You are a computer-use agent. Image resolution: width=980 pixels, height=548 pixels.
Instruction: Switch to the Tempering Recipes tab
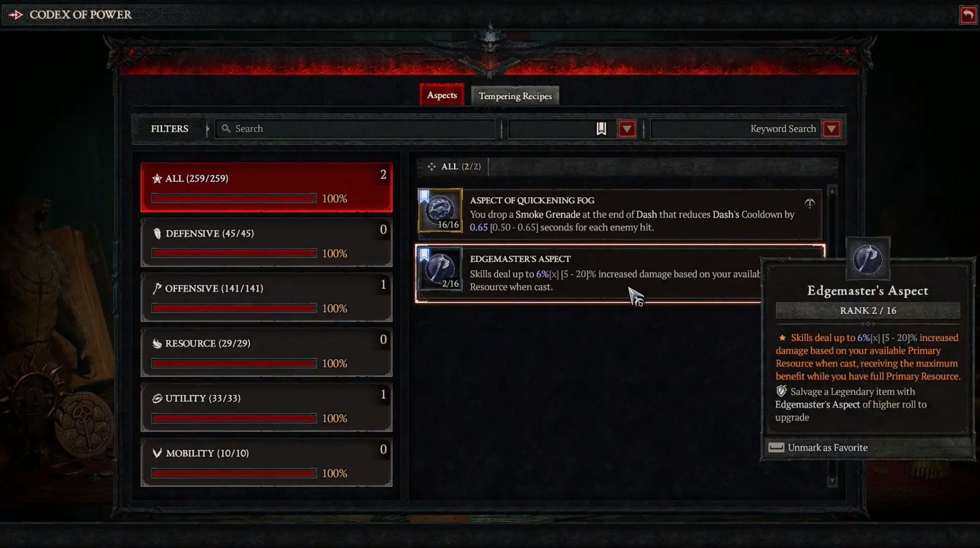(x=515, y=96)
